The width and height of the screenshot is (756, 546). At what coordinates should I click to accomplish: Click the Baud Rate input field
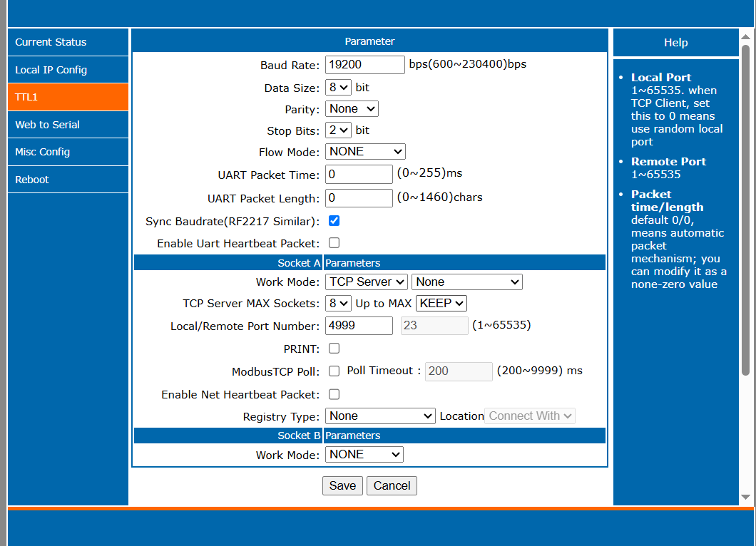click(364, 65)
